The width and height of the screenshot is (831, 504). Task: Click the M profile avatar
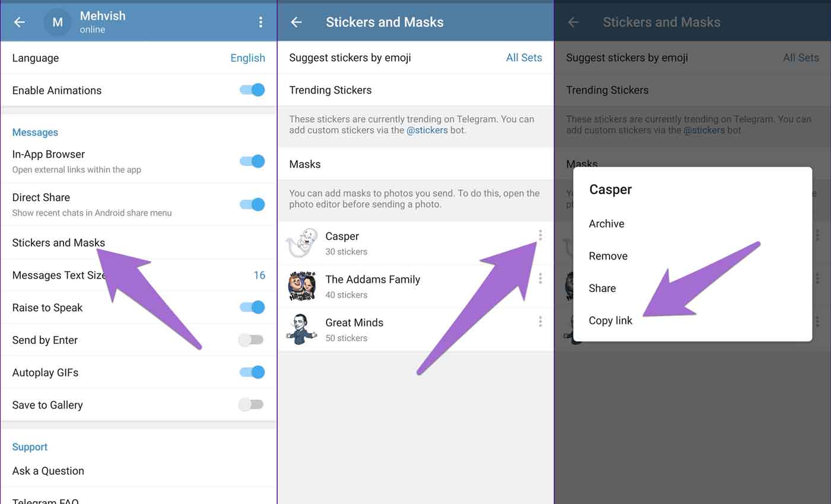click(58, 23)
